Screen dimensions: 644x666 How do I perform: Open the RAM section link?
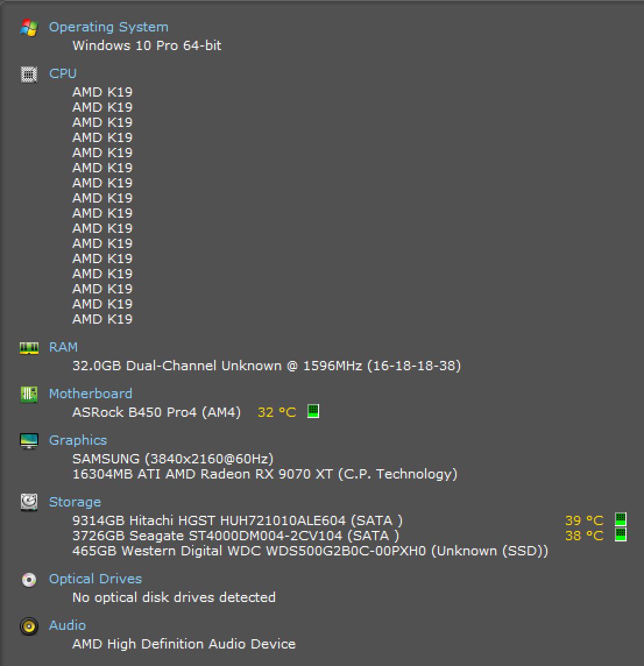[x=63, y=347]
